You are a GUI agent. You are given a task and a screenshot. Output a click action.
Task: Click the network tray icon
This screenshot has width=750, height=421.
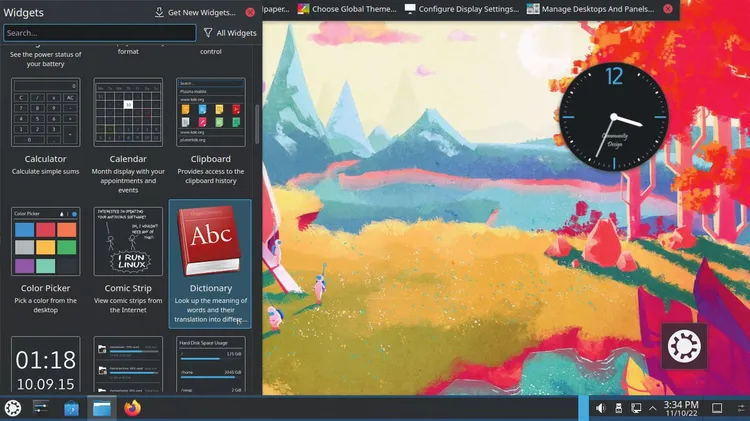click(635, 408)
